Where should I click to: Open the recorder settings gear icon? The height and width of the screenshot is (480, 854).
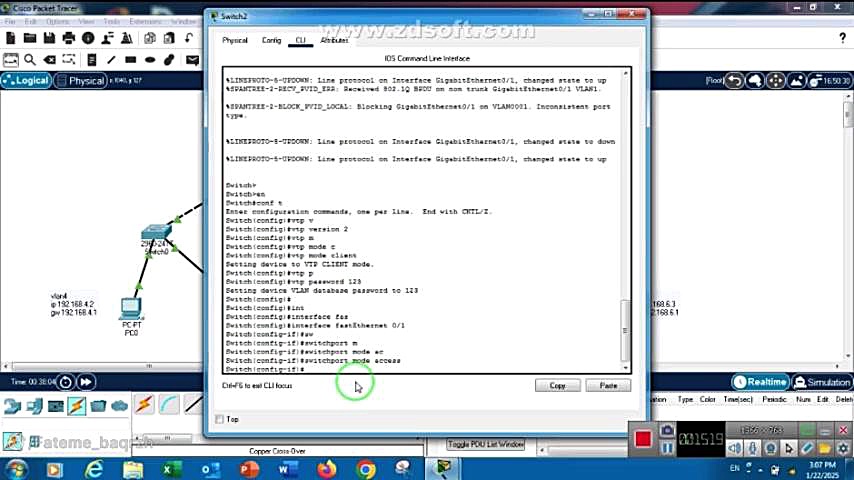tap(843, 448)
